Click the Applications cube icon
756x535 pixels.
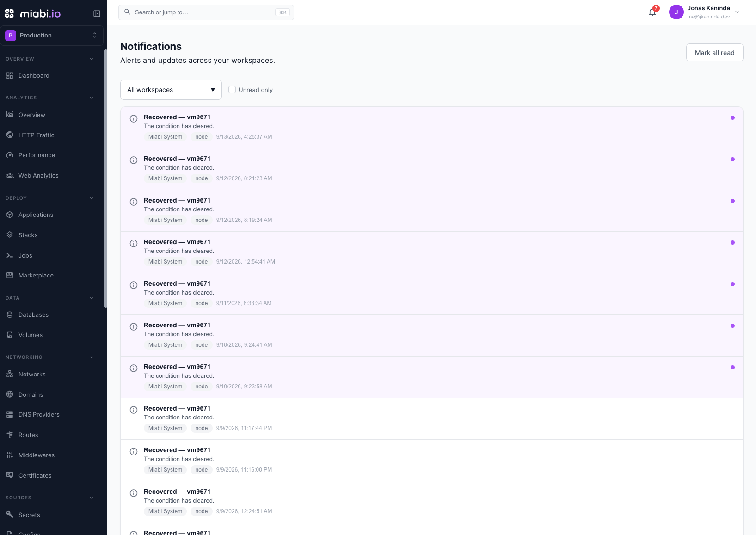pos(10,215)
